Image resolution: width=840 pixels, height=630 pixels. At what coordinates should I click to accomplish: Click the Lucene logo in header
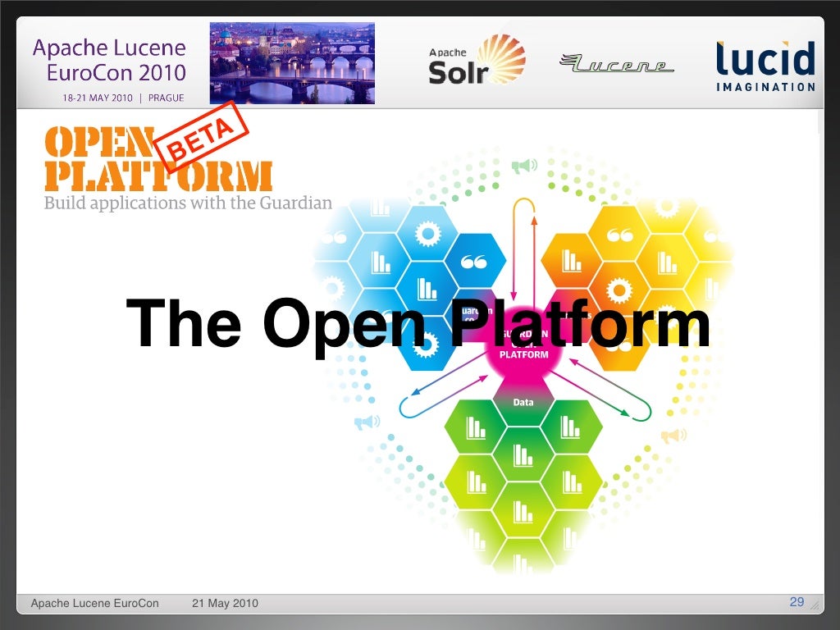click(617, 63)
